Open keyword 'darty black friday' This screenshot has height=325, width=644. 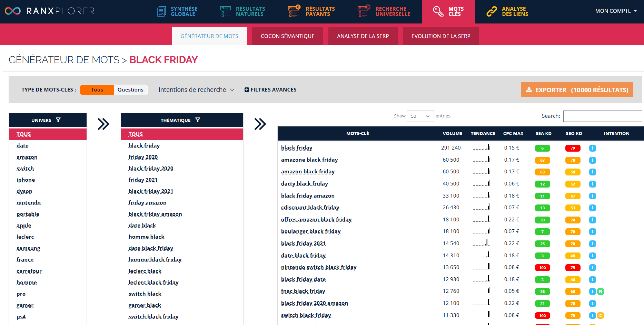[x=305, y=184]
